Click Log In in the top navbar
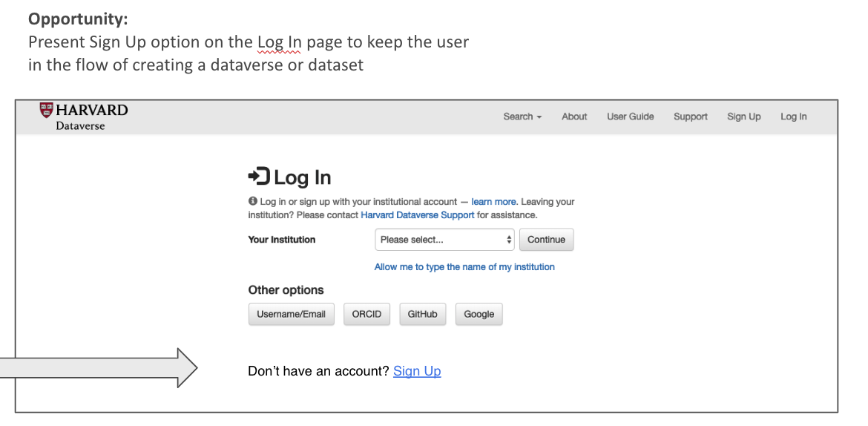 tap(793, 117)
